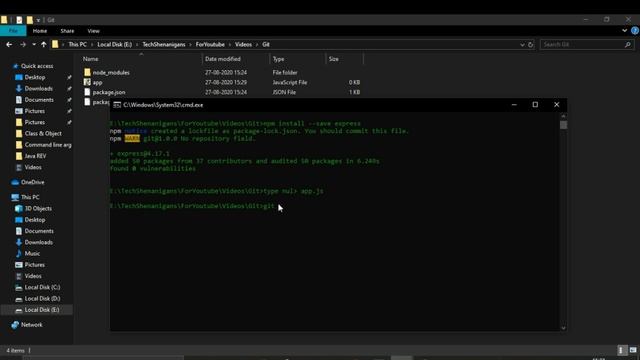Image resolution: width=640 pixels, height=360 pixels.
Task: Click the Properties quick access toolbar icon
Action: pos(19,20)
